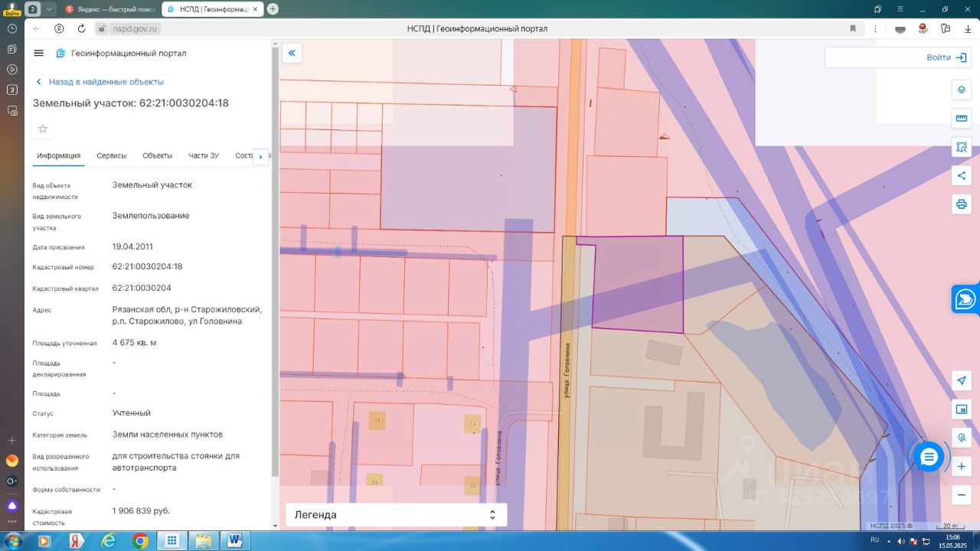Click the Земли населенных пунктов value

tap(168, 434)
